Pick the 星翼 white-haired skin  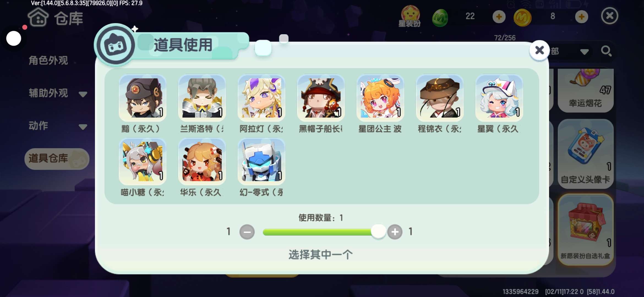[499, 98]
